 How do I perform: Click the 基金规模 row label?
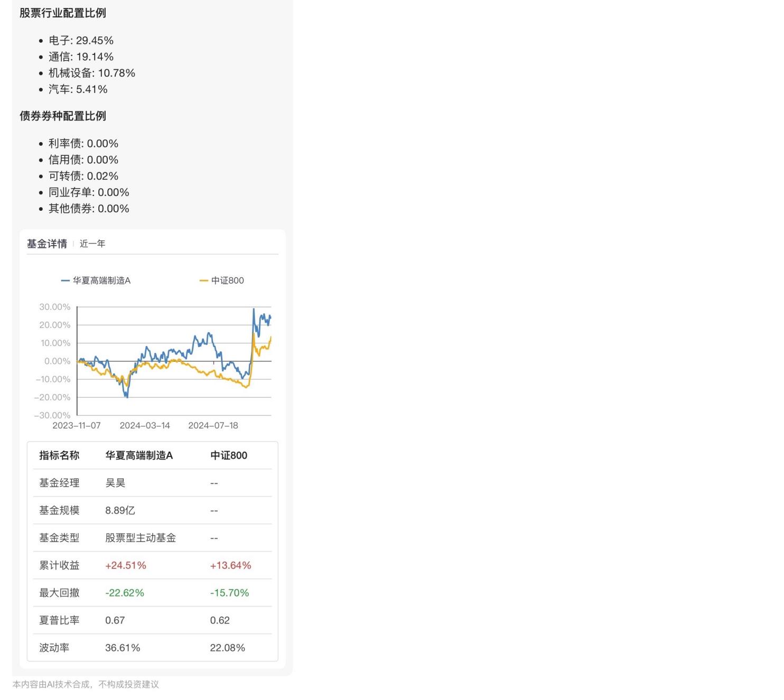[x=59, y=510]
